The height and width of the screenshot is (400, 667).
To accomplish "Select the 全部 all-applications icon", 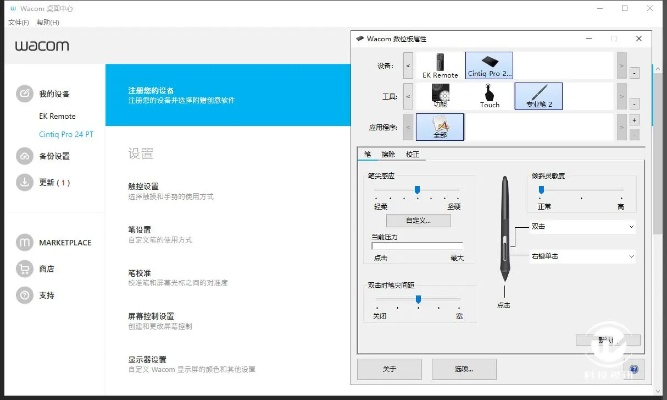I will (440, 127).
